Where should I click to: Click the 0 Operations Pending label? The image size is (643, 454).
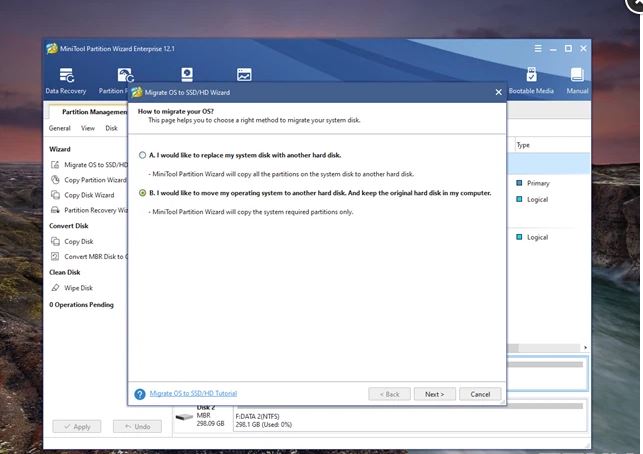pos(81,305)
